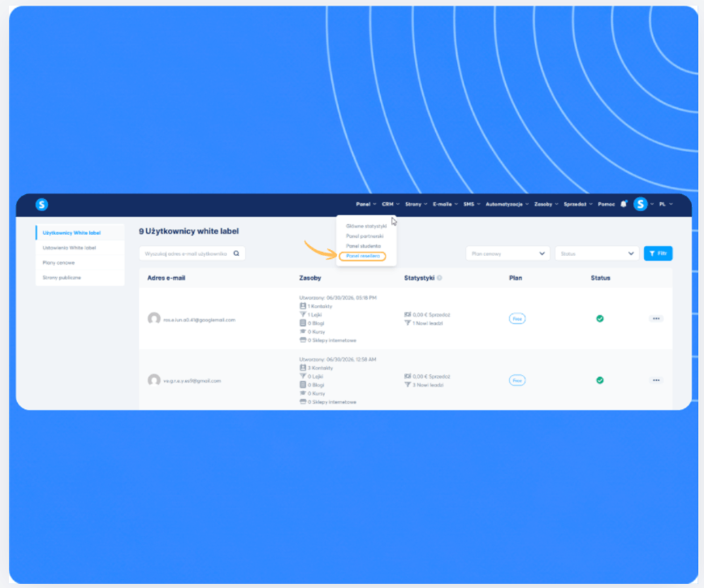Click the Adres e-mail column header
The width and height of the screenshot is (704, 588).
[x=166, y=278]
